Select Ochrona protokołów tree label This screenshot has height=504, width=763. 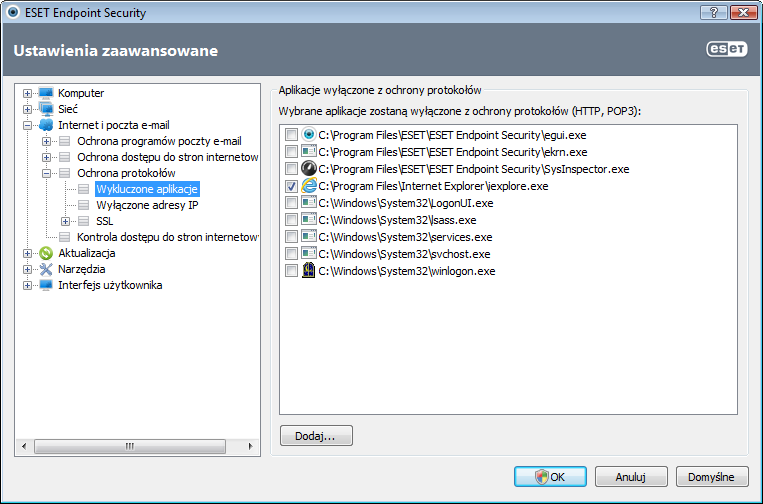click(x=126, y=173)
